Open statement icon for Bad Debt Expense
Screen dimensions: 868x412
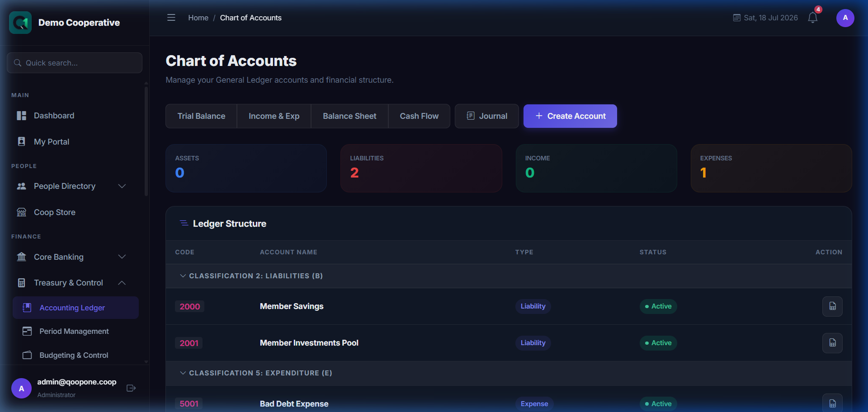click(832, 403)
